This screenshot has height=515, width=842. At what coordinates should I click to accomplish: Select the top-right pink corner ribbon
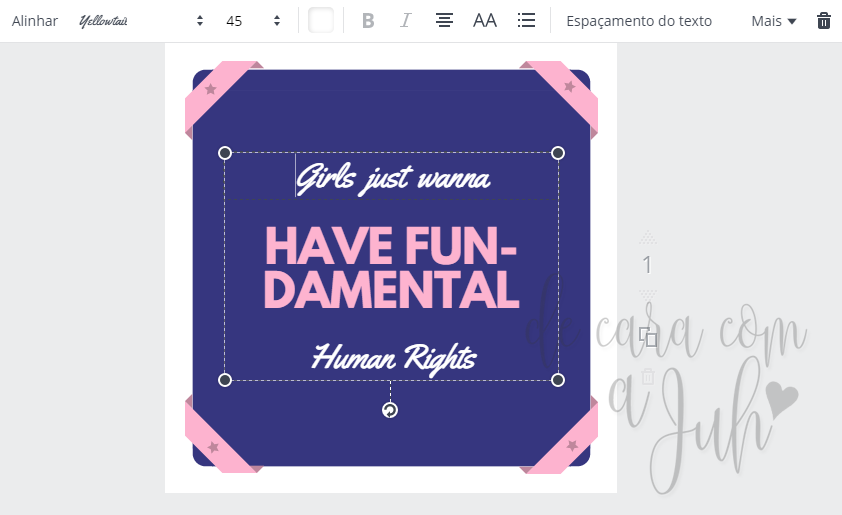[563, 94]
